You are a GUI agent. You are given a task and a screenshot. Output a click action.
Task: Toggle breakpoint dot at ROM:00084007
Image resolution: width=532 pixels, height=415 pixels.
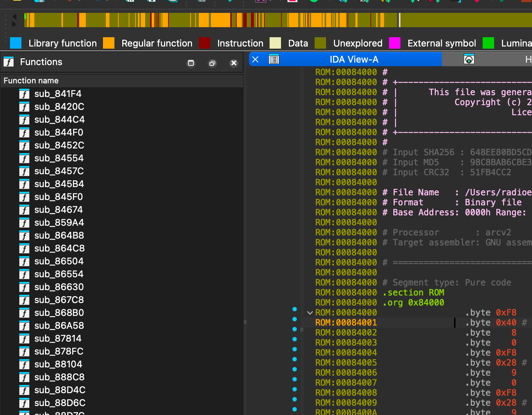[295, 379]
